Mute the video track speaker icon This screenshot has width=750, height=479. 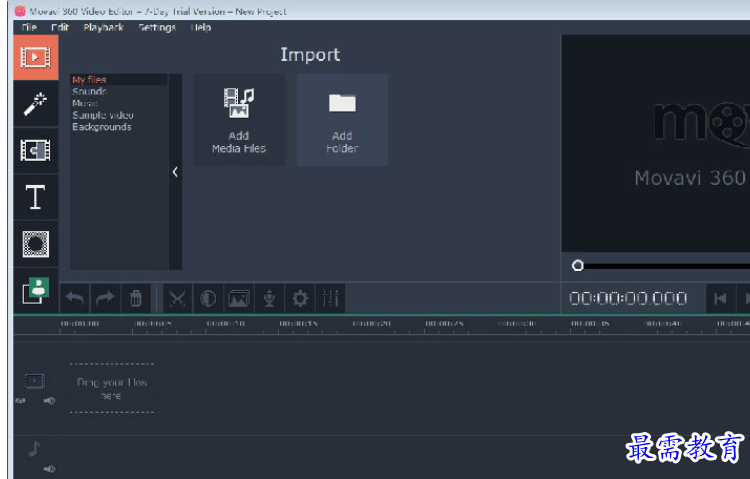49,401
